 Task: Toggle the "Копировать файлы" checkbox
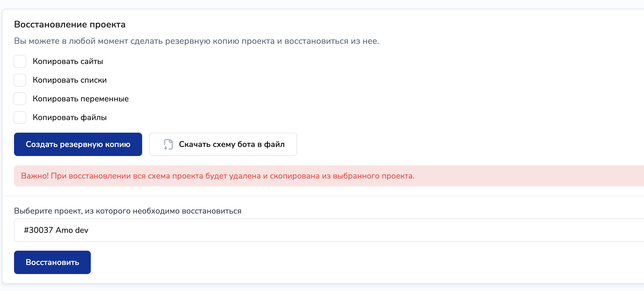pyautogui.click(x=20, y=117)
